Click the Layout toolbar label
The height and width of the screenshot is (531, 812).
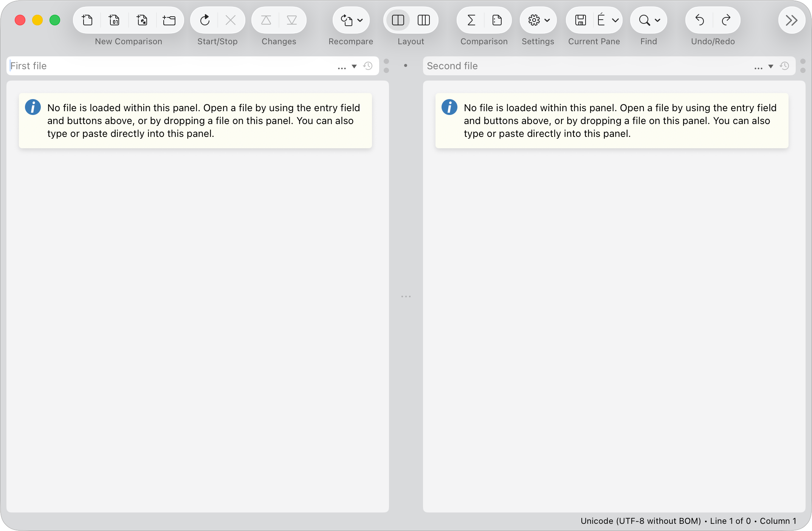(411, 42)
